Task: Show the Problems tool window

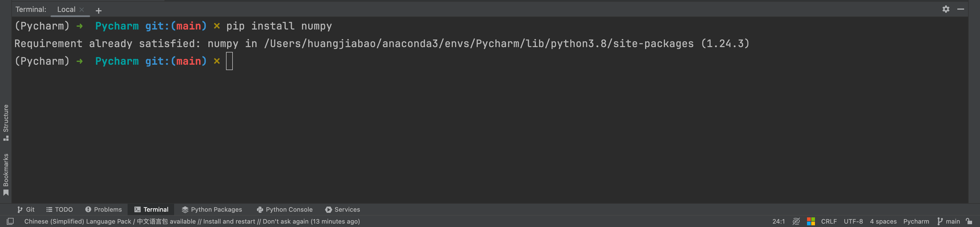Action: tap(104, 209)
